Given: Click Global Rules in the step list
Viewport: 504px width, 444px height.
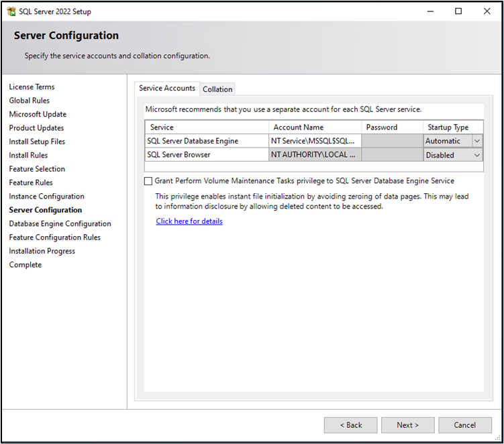Looking at the screenshot, I should coord(30,101).
